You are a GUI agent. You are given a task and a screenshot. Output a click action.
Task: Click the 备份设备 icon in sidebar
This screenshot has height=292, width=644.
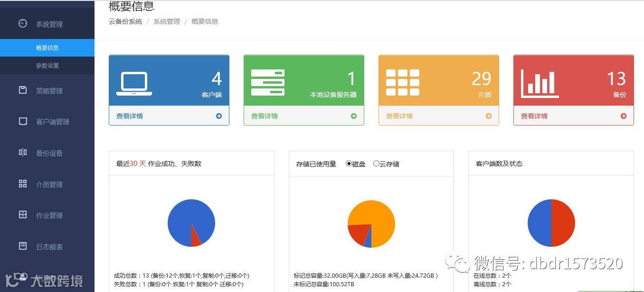click(23, 152)
